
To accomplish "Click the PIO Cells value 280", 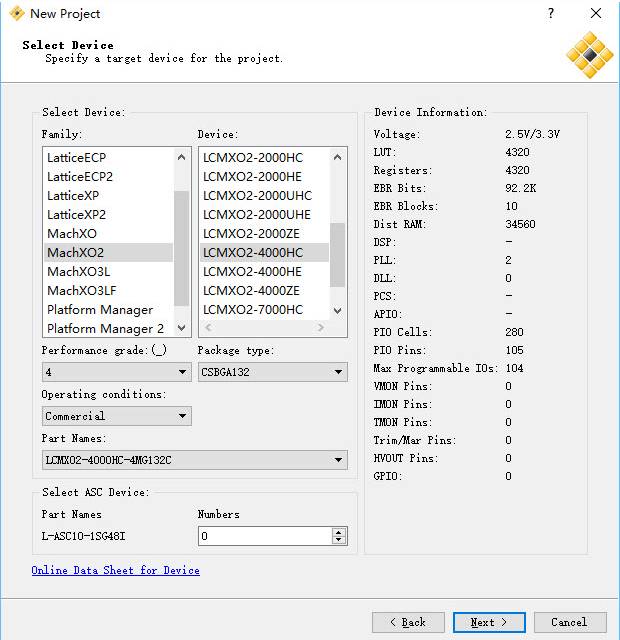I will 514,332.
